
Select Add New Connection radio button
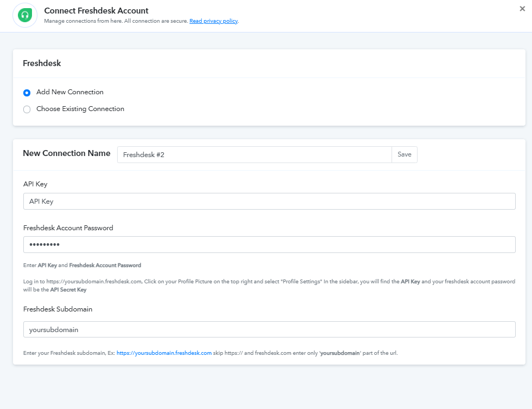(27, 93)
